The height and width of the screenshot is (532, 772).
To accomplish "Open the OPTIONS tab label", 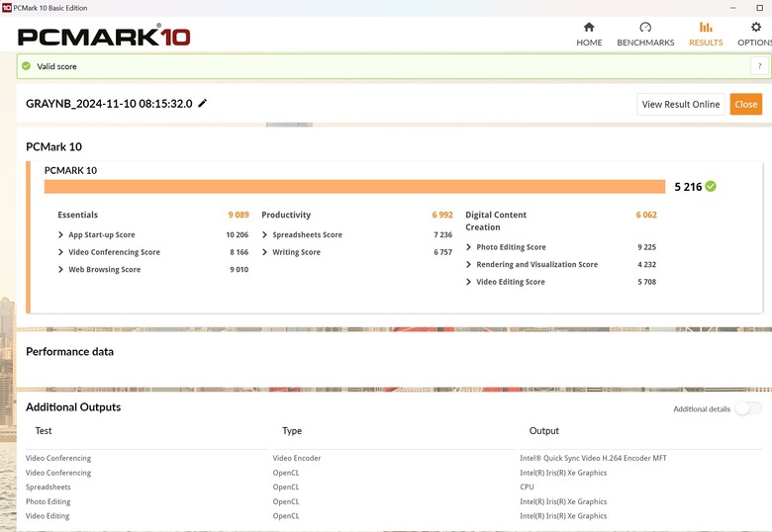I will pyautogui.click(x=755, y=43).
